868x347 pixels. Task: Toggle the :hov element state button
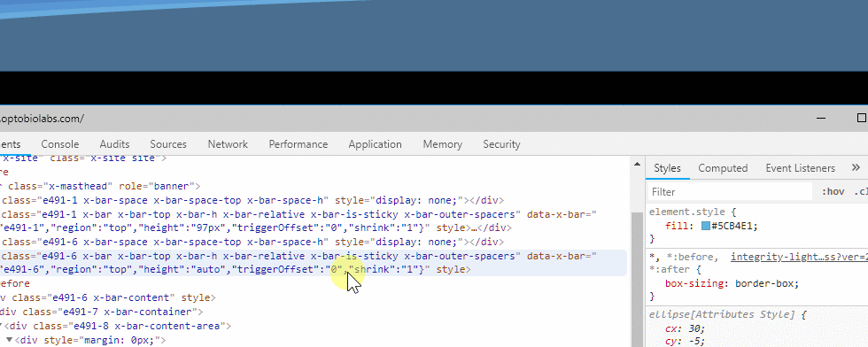[x=833, y=192]
